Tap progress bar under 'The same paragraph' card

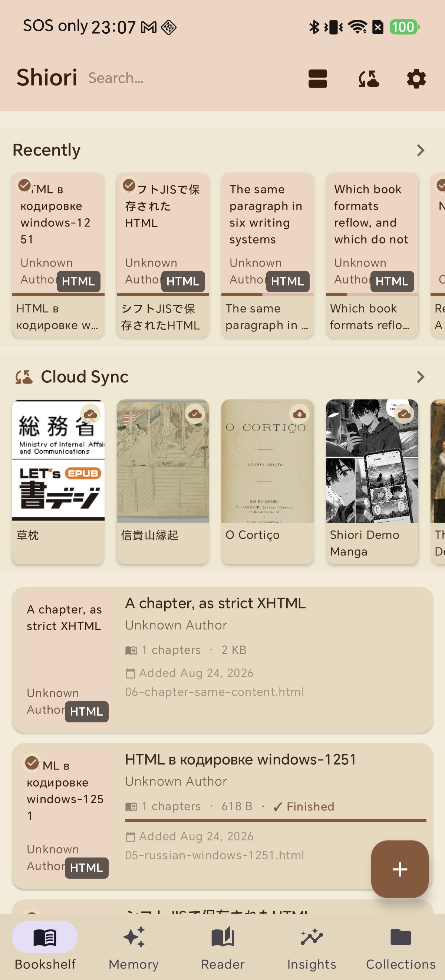267,294
